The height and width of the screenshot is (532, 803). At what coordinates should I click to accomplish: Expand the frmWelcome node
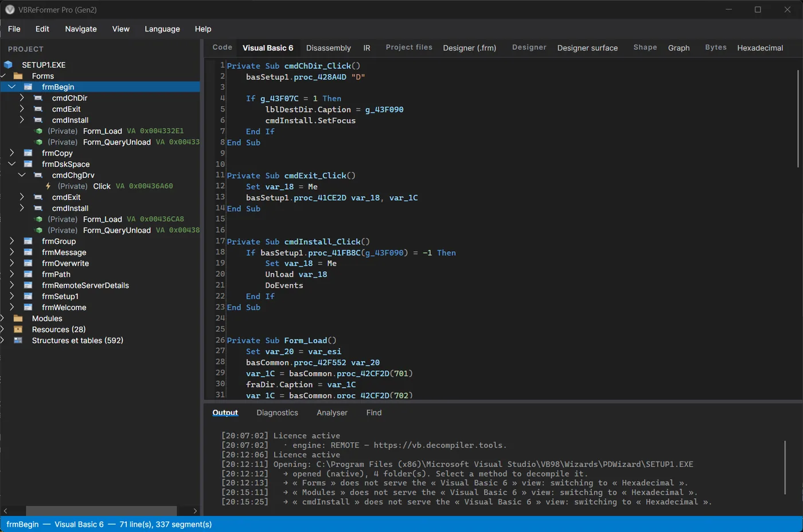point(11,307)
